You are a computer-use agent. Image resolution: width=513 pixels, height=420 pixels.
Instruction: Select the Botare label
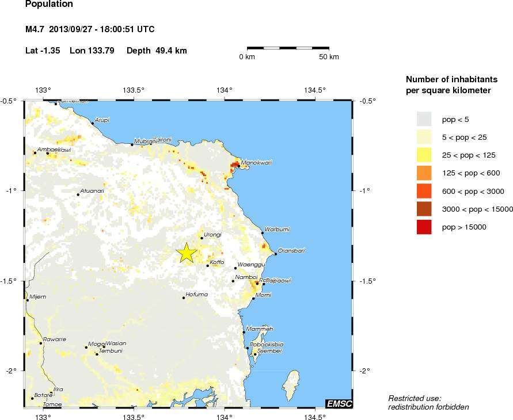click(43, 395)
